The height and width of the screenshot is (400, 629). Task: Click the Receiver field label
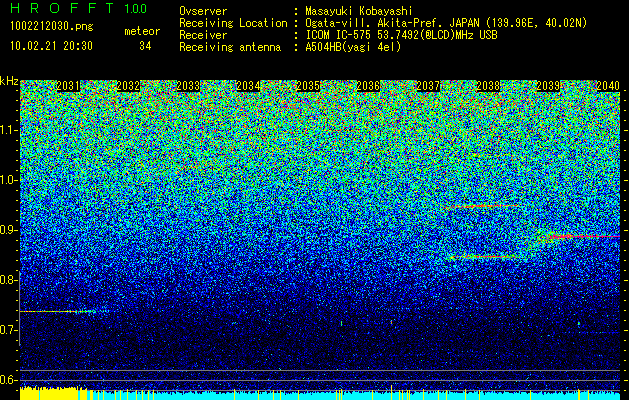pos(203,35)
